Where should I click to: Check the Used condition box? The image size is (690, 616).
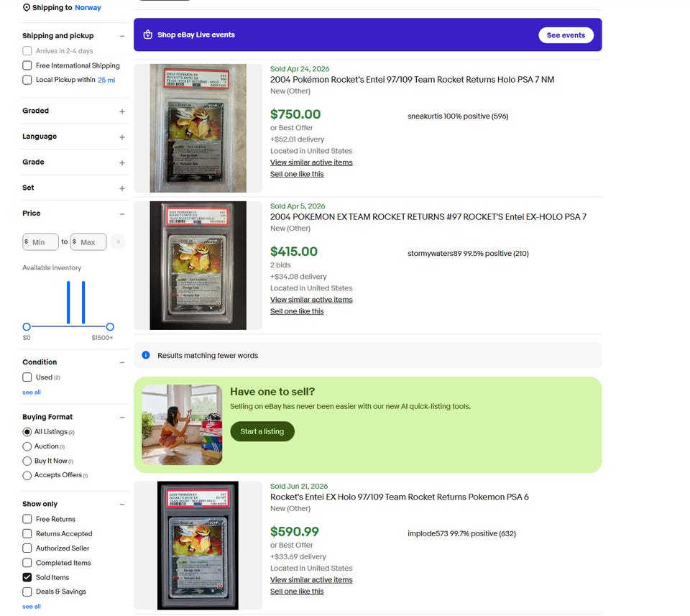click(x=27, y=377)
